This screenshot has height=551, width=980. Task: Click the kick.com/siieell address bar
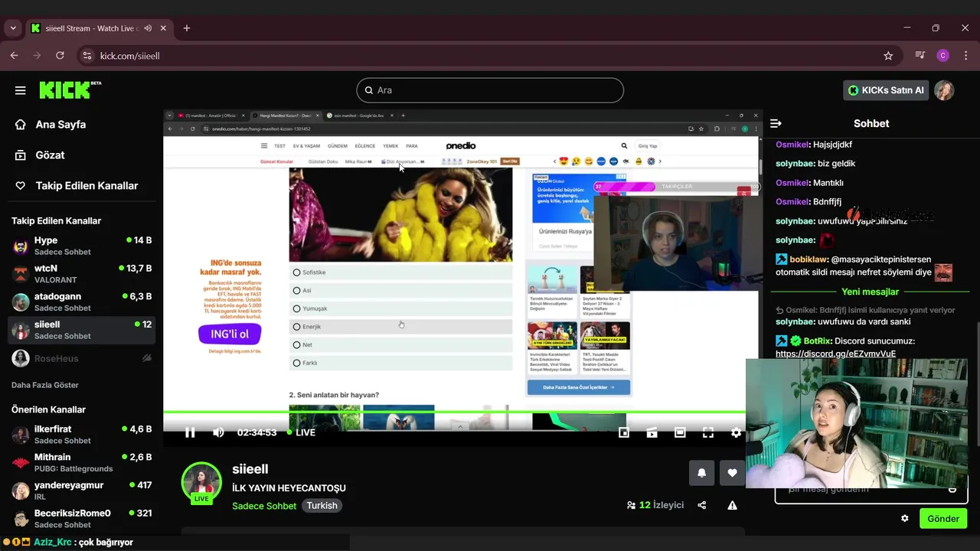490,56
